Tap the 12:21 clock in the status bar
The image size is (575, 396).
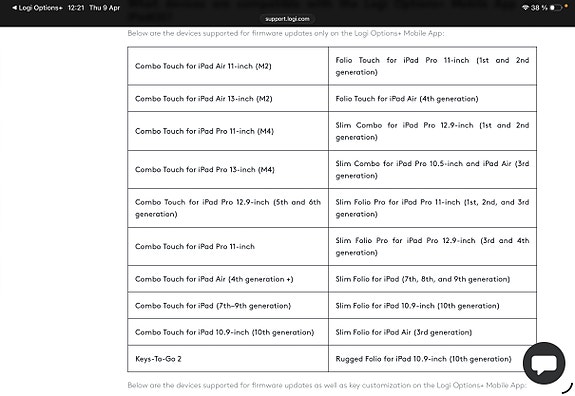[x=76, y=8]
